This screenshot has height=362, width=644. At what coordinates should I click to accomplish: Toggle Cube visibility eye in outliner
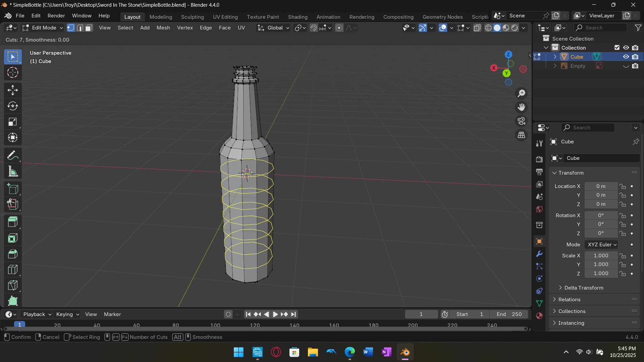(626, 57)
